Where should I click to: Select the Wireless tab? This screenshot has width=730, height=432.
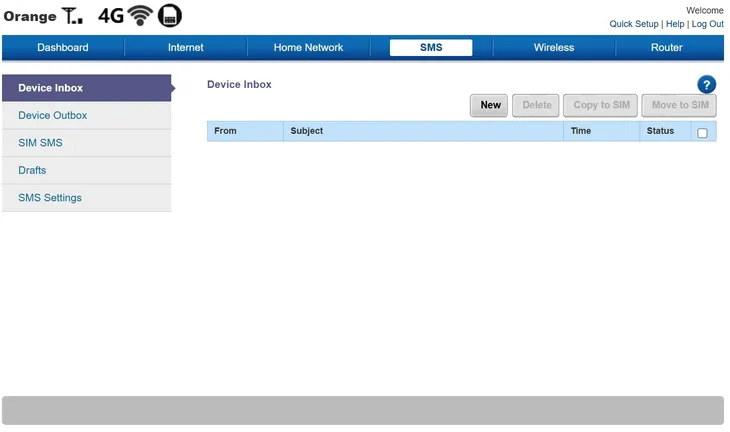(x=553, y=47)
